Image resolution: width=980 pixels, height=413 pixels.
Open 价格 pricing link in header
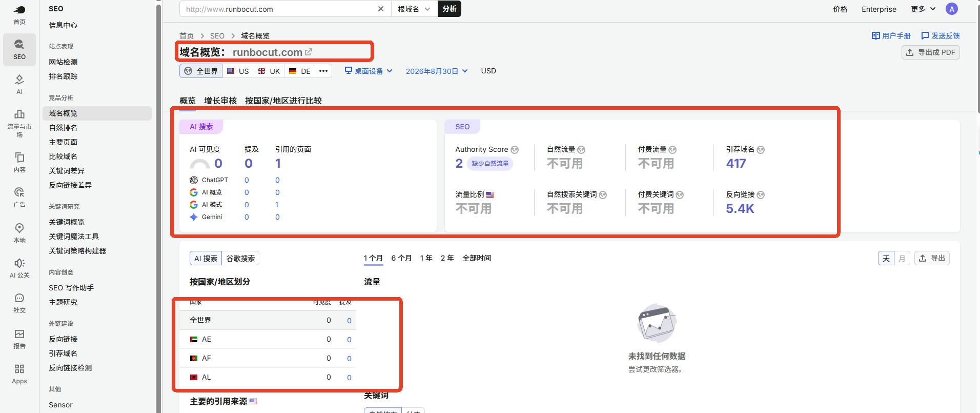[x=840, y=9]
